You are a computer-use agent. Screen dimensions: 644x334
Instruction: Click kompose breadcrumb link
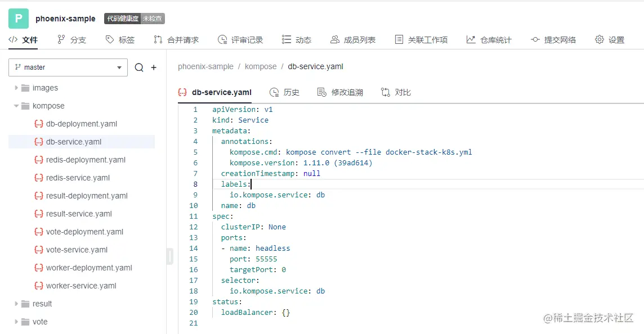click(x=261, y=66)
